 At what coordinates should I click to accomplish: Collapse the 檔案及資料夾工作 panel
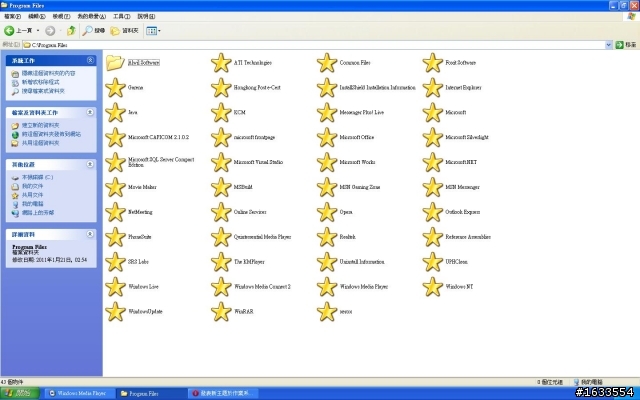tap(90, 112)
